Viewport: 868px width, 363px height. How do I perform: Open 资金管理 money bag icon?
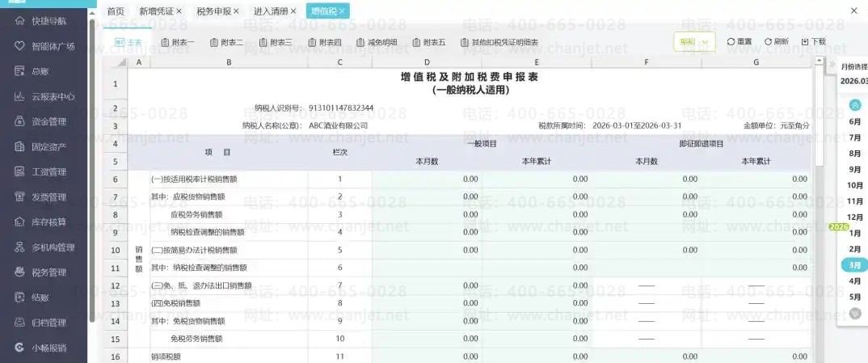point(19,121)
